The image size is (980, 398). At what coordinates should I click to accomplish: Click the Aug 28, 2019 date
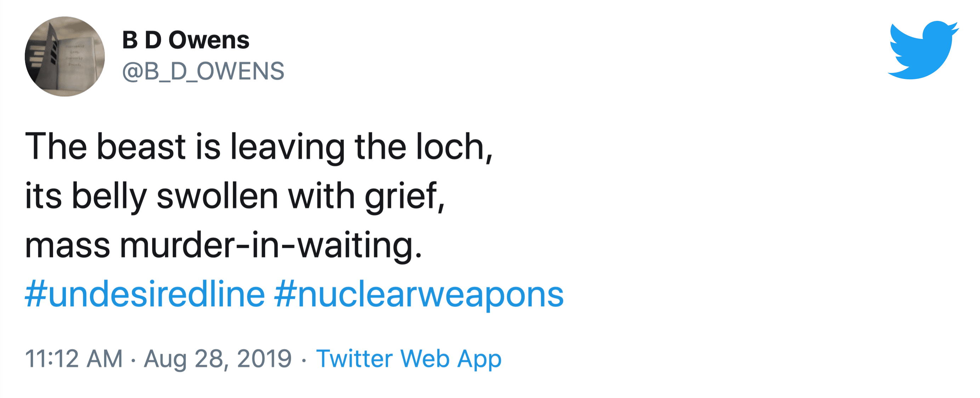[218, 359]
